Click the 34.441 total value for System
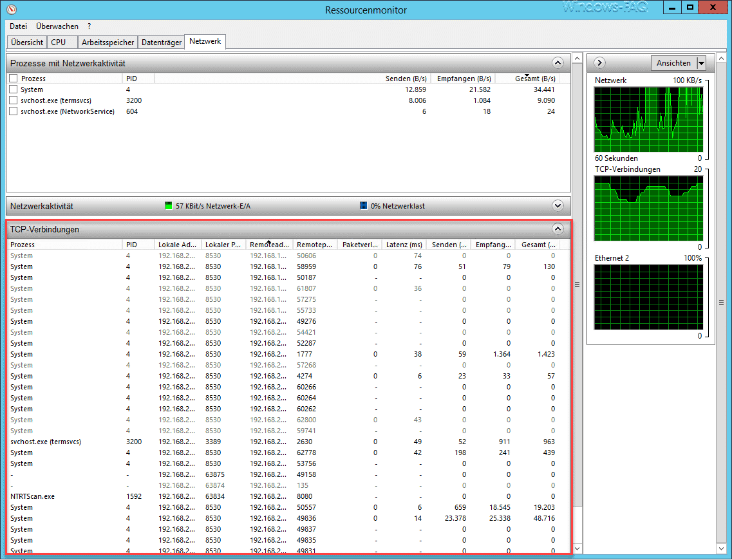732x560 pixels. 543,89
